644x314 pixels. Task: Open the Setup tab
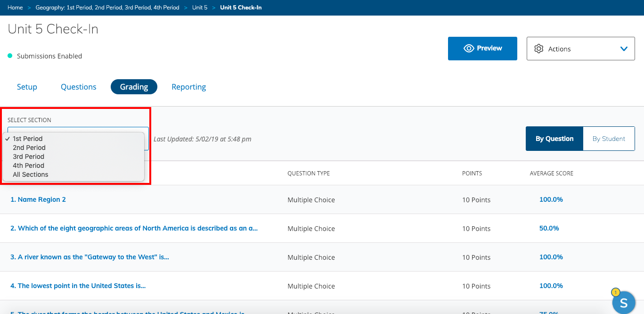click(27, 87)
